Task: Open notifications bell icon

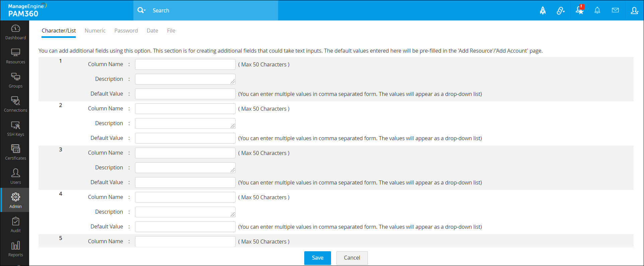Action: pyautogui.click(x=597, y=10)
